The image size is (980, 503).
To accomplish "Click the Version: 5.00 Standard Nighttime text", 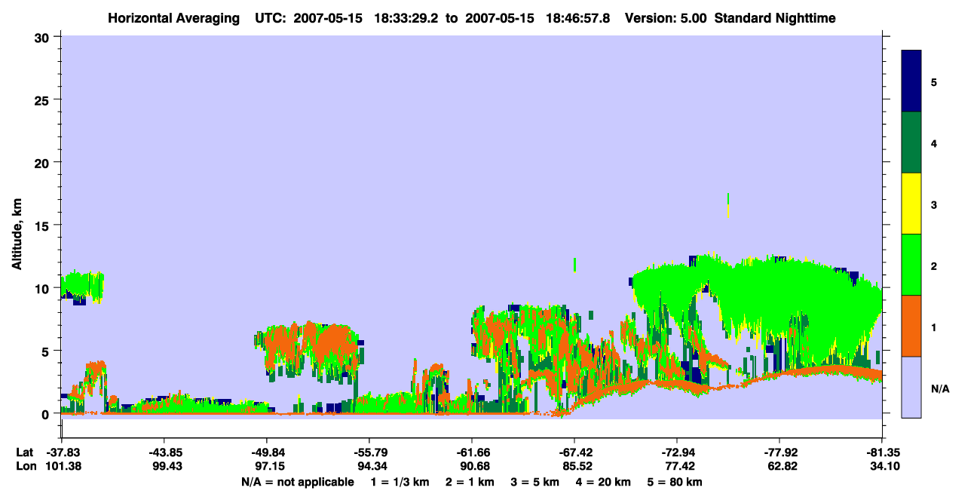I will [x=730, y=17].
